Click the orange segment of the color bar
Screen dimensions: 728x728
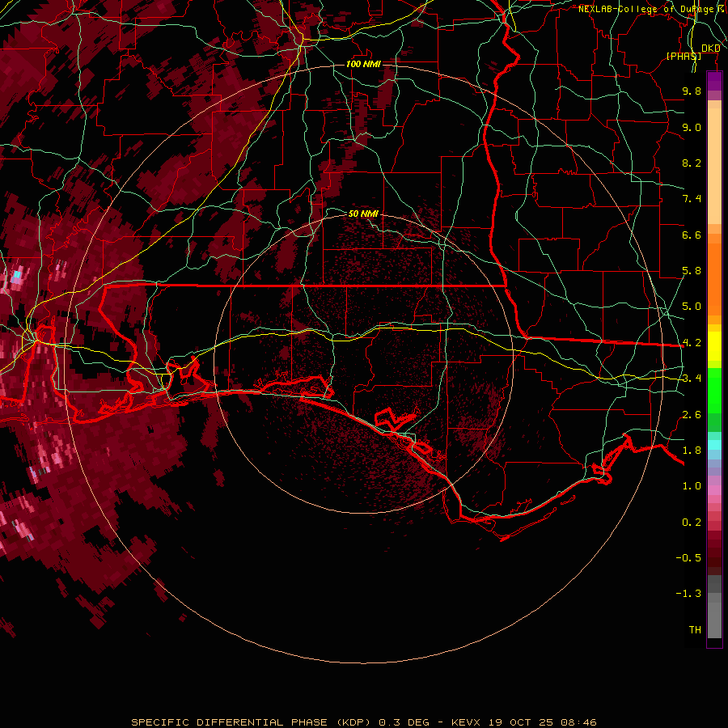[714, 278]
